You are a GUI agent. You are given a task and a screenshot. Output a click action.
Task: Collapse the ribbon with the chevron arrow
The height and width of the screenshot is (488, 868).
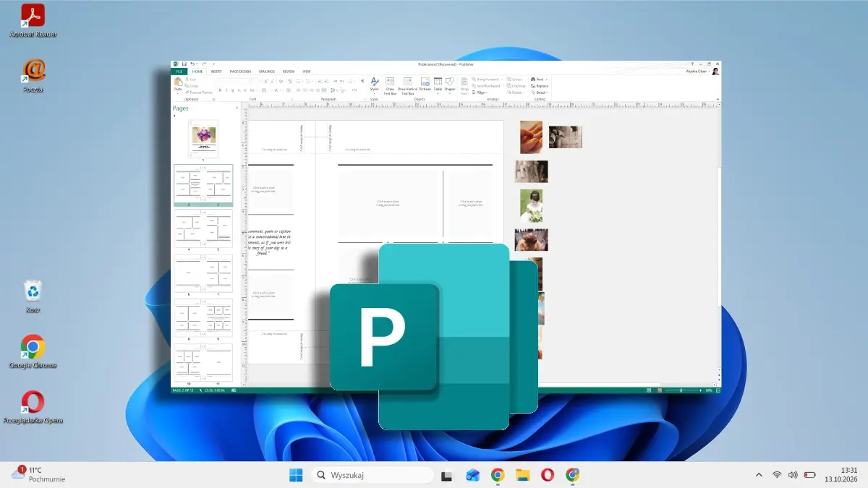pyautogui.click(x=717, y=100)
